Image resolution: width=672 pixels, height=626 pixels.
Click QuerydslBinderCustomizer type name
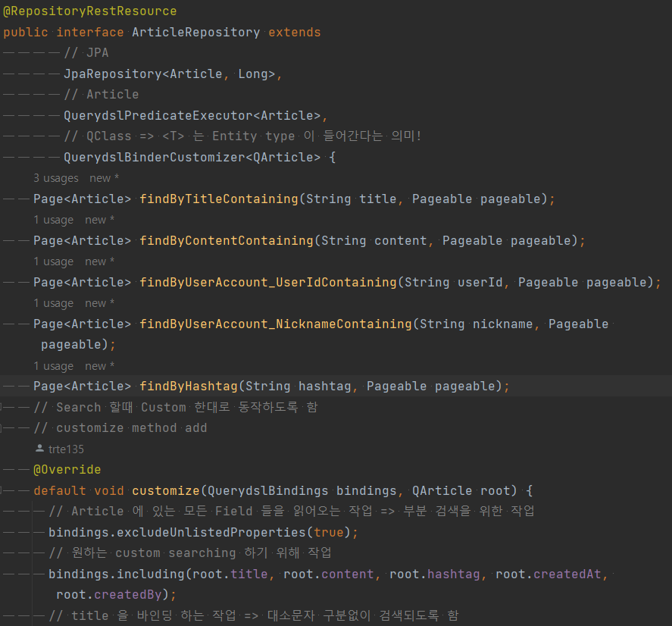(155, 158)
